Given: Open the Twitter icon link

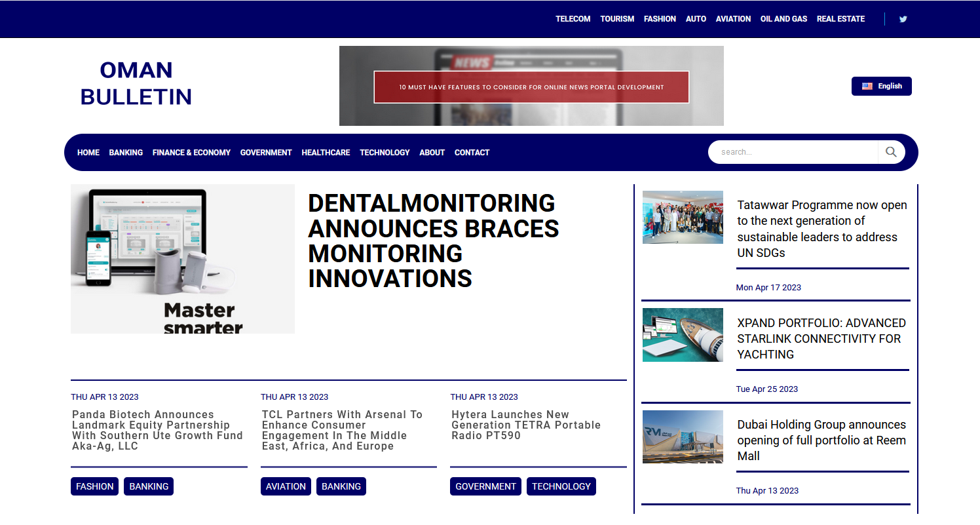Looking at the screenshot, I should click(x=903, y=19).
